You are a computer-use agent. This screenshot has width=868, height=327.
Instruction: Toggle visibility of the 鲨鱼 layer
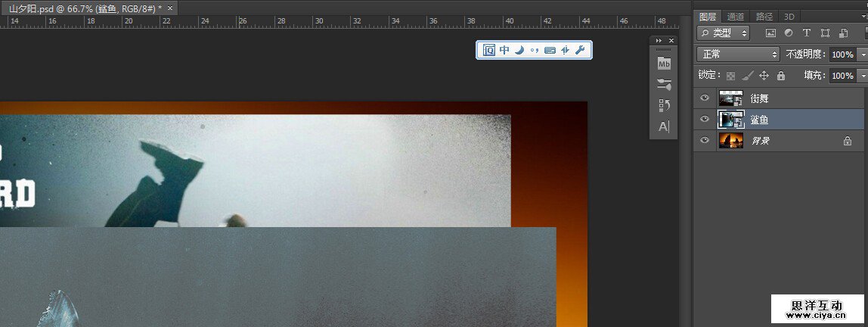[705, 120]
